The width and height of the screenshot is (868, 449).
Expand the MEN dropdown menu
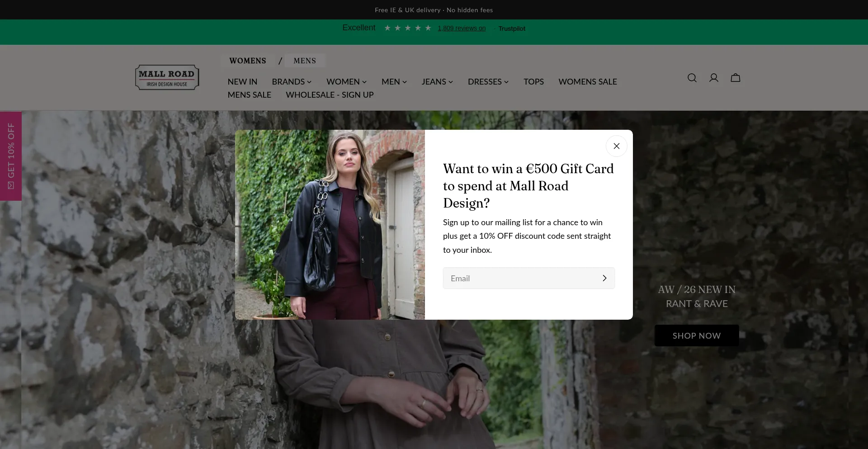(394, 82)
